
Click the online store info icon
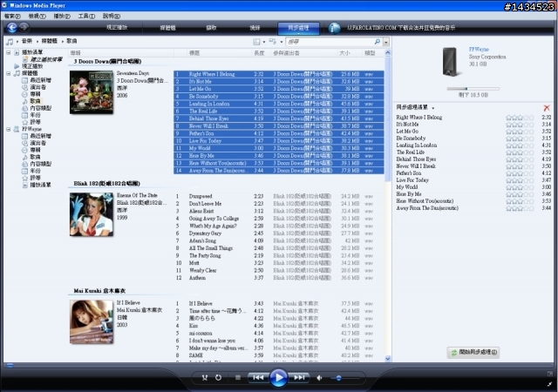(x=334, y=28)
